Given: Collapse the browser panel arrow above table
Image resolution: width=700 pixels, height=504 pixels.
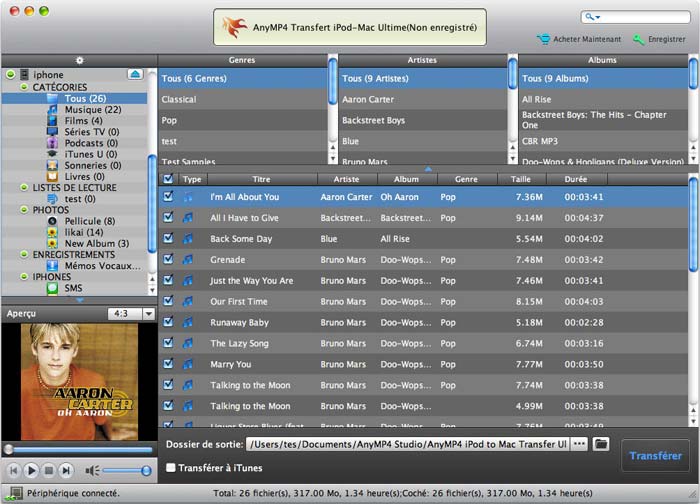Looking at the screenshot, I should click(428, 169).
